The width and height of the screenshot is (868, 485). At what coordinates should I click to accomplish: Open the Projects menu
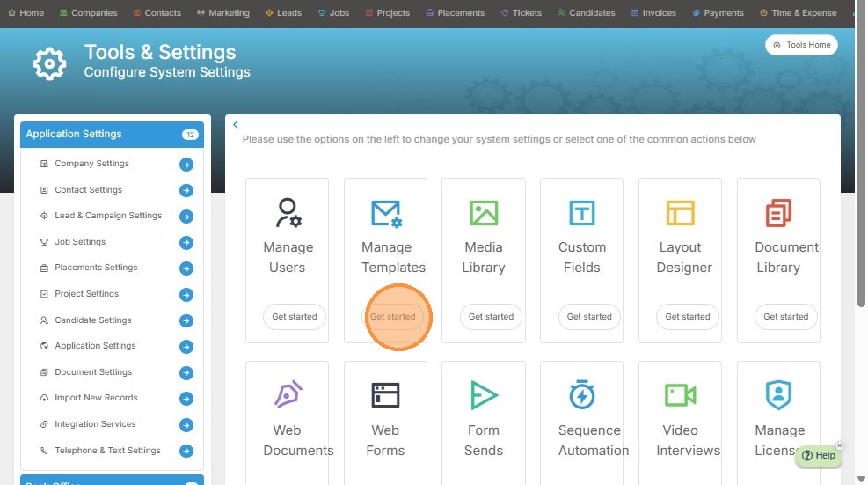click(x=388, y=12)
